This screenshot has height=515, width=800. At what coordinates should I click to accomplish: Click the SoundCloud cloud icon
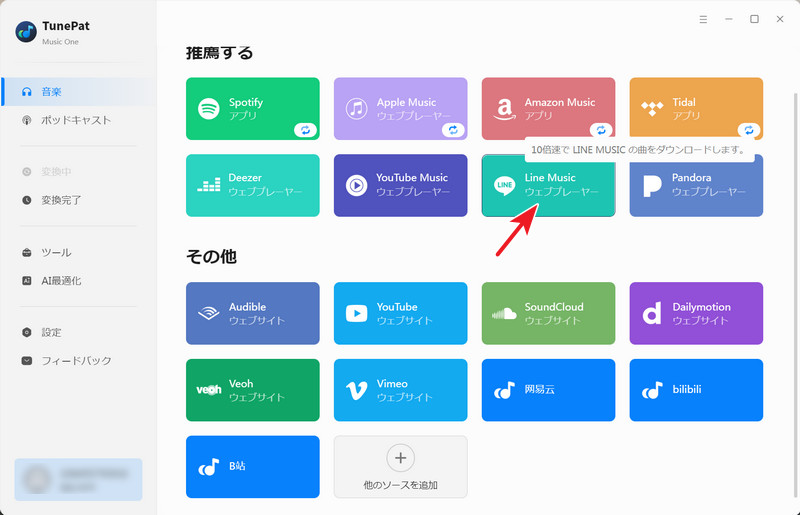tap(504, 313)
